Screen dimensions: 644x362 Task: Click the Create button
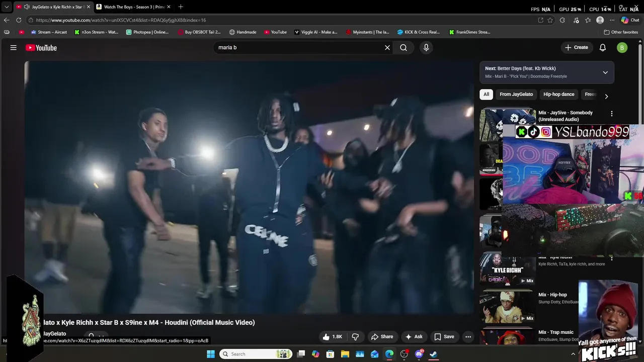(576, 47)
